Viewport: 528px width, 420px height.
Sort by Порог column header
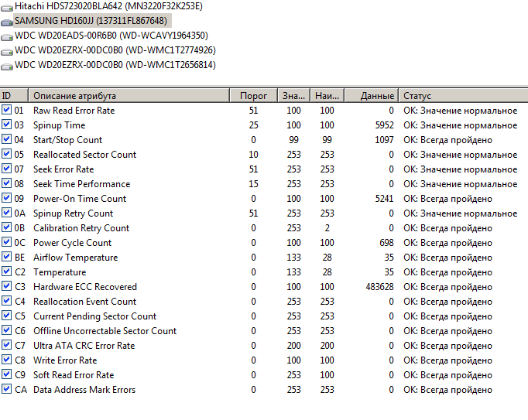tap(254, 96)
